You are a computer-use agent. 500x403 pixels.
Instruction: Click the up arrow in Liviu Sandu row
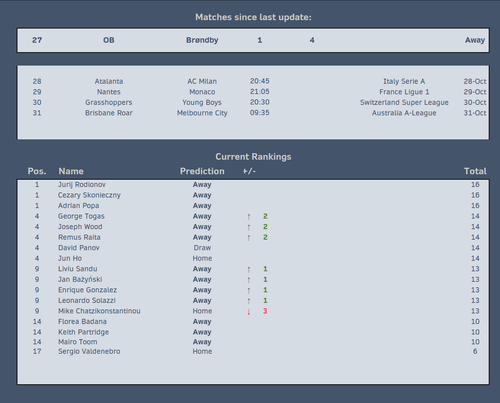[249, 270]
